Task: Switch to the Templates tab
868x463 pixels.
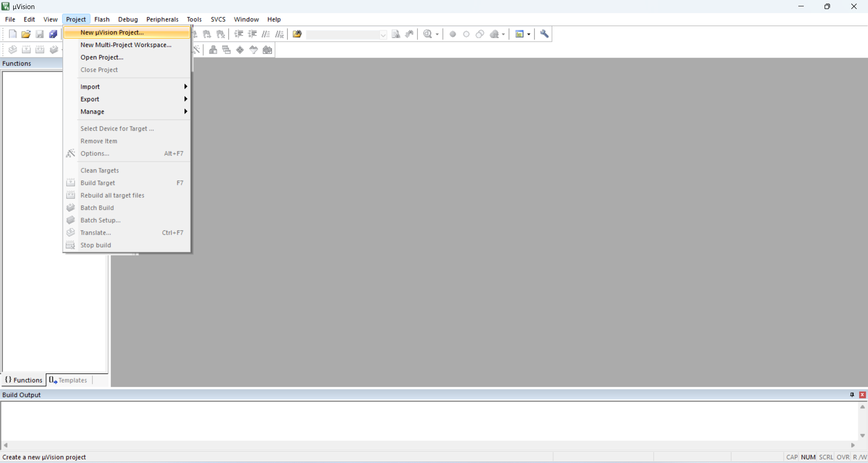Action: click(x=68, y=380)
